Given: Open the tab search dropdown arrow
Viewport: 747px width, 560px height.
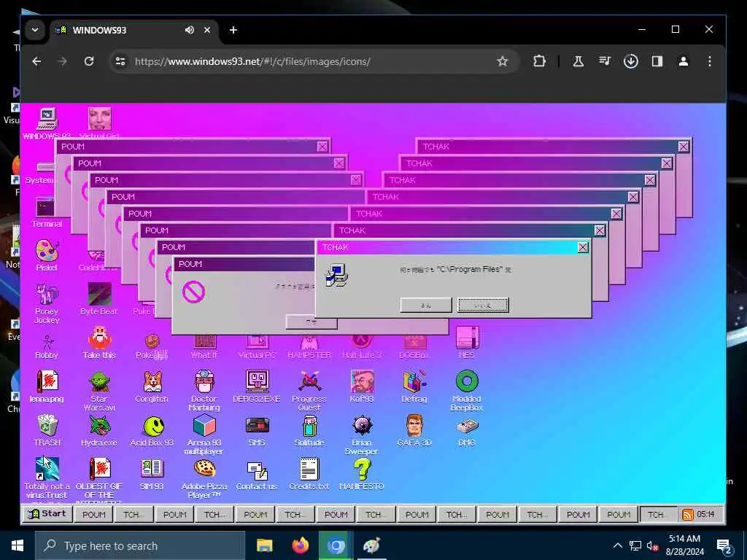Looking at the screenshot, I should 35,29.
